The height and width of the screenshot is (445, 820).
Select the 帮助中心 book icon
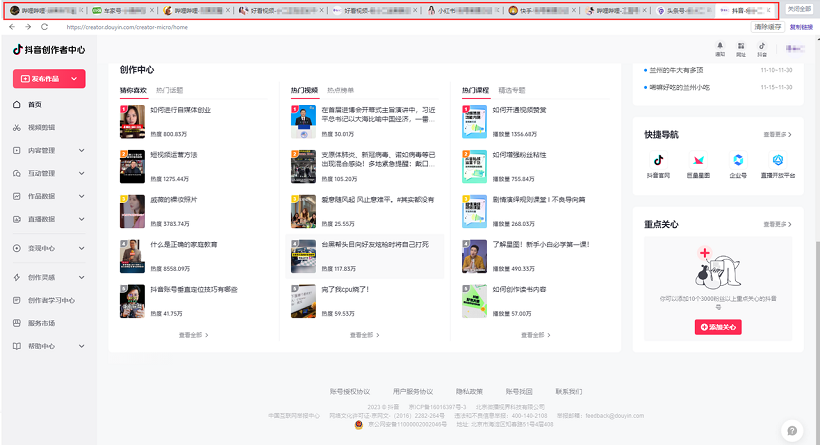[x=17, y=346]
